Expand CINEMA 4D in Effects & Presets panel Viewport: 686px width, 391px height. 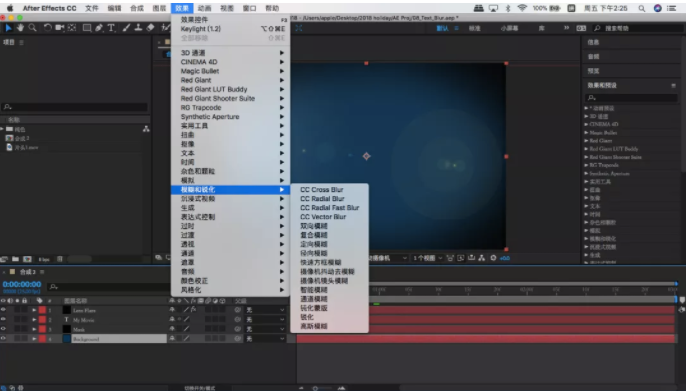point(586,124)
